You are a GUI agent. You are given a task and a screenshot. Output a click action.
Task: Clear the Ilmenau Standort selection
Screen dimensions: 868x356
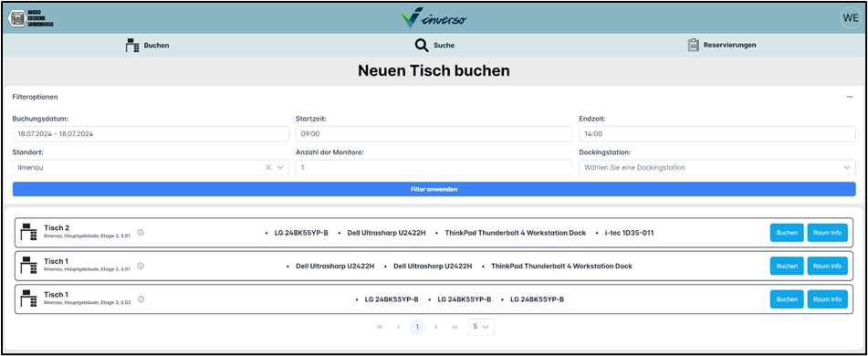[268, 167]
